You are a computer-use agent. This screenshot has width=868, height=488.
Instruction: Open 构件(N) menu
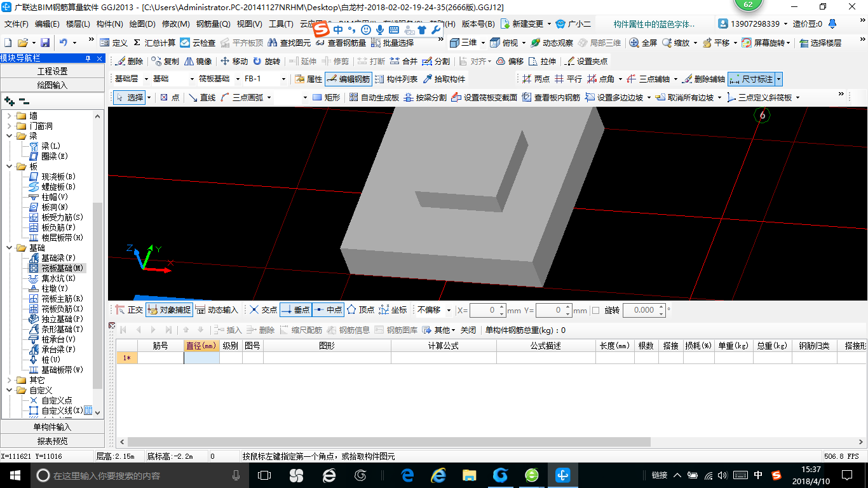click(109, 24)
